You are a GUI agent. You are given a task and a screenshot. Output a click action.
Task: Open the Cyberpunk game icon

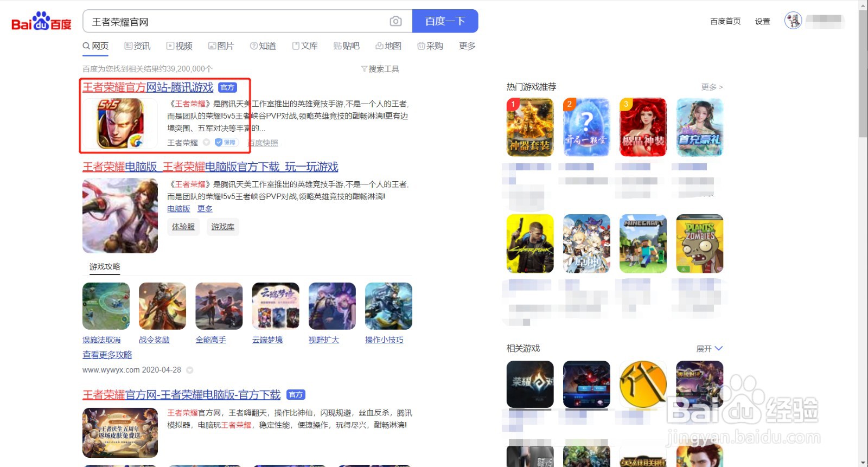point(530,244)
